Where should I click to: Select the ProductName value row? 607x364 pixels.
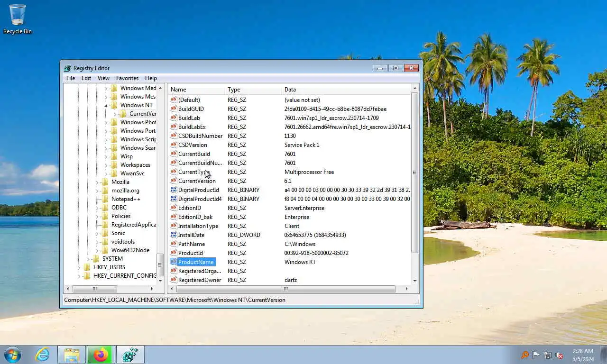coord(290,262)
